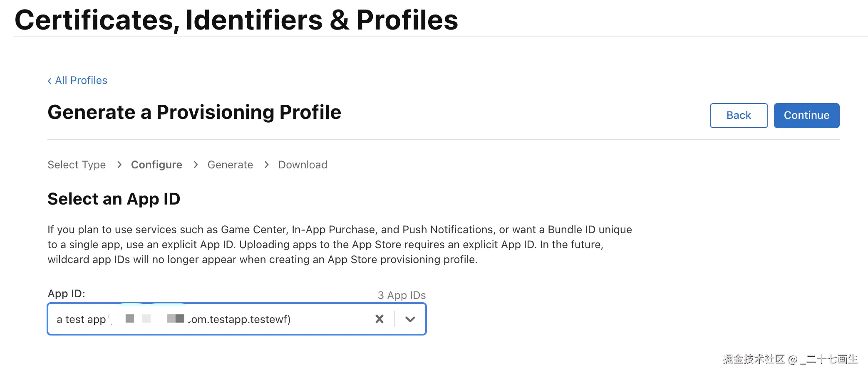Open the All Profiles link
Viewport: 868px width, 375px height.
point(81,80)
